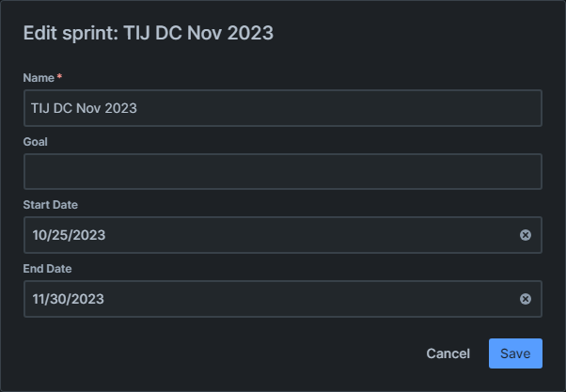Screen dimensions: 566x392
Task: Clear the End Date with the x icon
Action: [x=526, y=299]
